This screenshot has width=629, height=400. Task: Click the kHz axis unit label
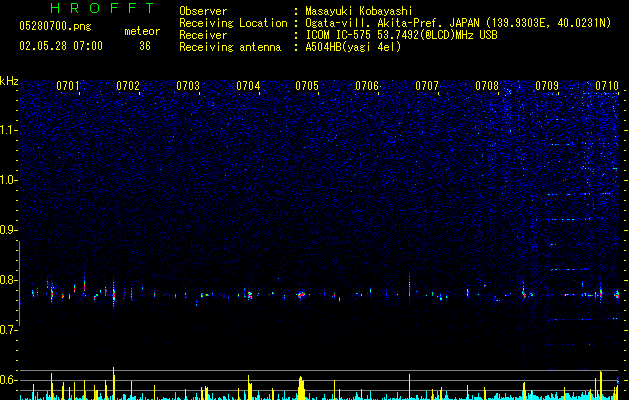[9, 81]
